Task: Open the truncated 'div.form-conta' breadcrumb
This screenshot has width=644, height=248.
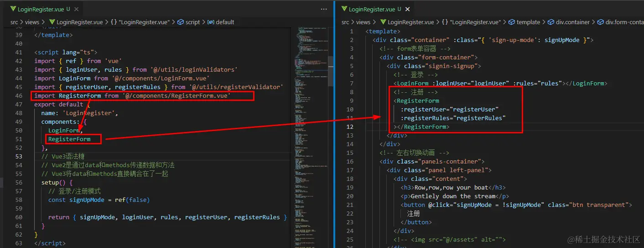Action: click(620, 22)
